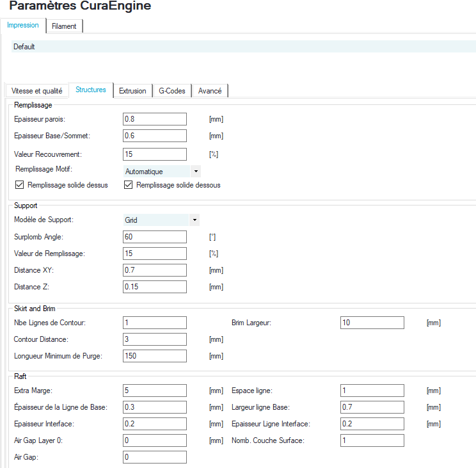This screenshot has width=476, height=468.
Task: Click the Epaisseur Interface field
Action: pos(155,424)
